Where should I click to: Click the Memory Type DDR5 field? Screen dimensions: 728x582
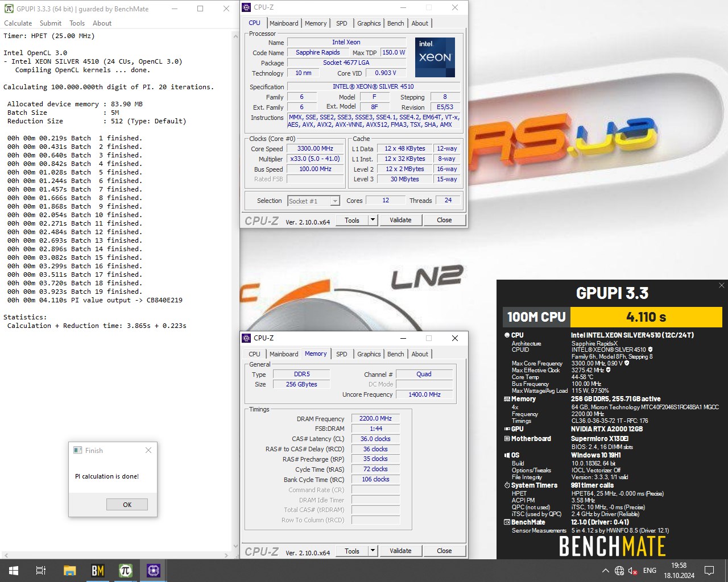pyautogui.click(x=301, y=374)
